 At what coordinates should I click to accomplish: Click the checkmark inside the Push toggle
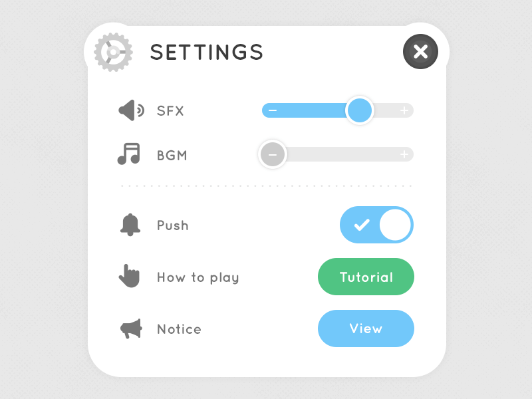tap(361, 225)
